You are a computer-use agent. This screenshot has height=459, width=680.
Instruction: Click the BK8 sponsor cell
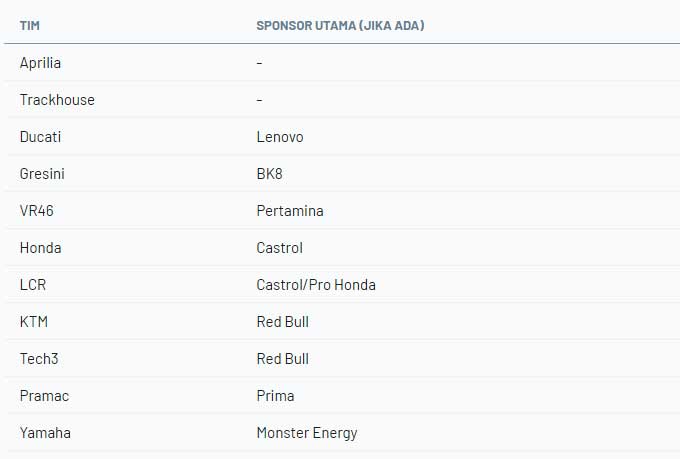coord(269,174)
